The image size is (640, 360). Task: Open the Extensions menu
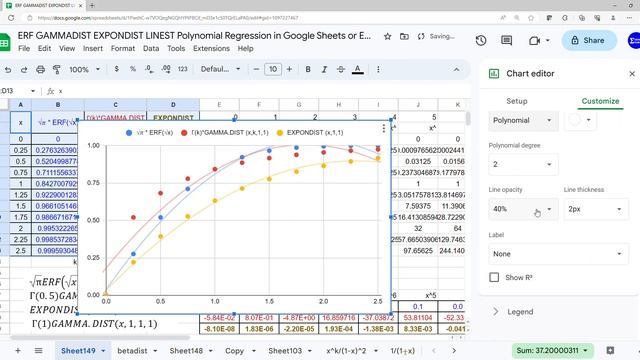(211, 48)
